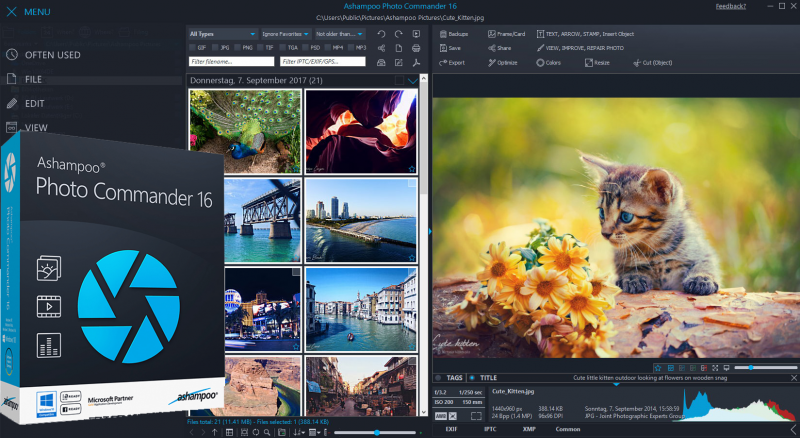Open TEXT, ARROW, STAMP, Insert Object
Viewport: 800px width, 438px height.
point(585,34)
